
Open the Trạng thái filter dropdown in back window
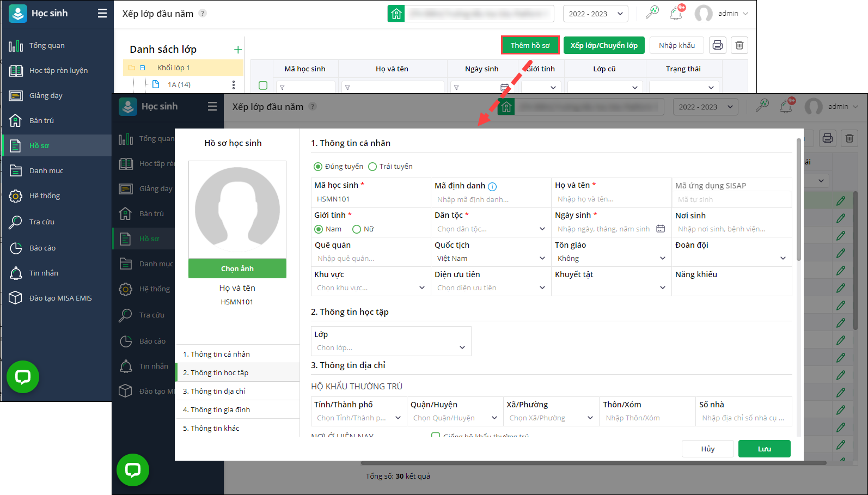[684, 87]
